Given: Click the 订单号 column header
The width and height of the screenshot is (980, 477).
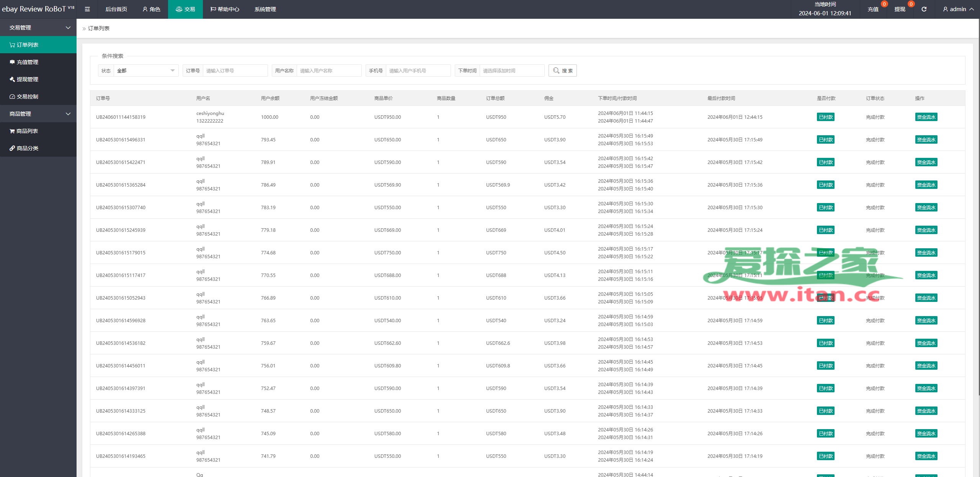Looking at the screenshot, I should tap(103, 98).
